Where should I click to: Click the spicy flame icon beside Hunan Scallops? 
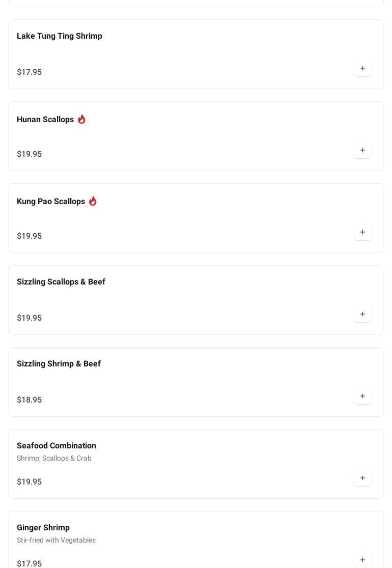81,119
